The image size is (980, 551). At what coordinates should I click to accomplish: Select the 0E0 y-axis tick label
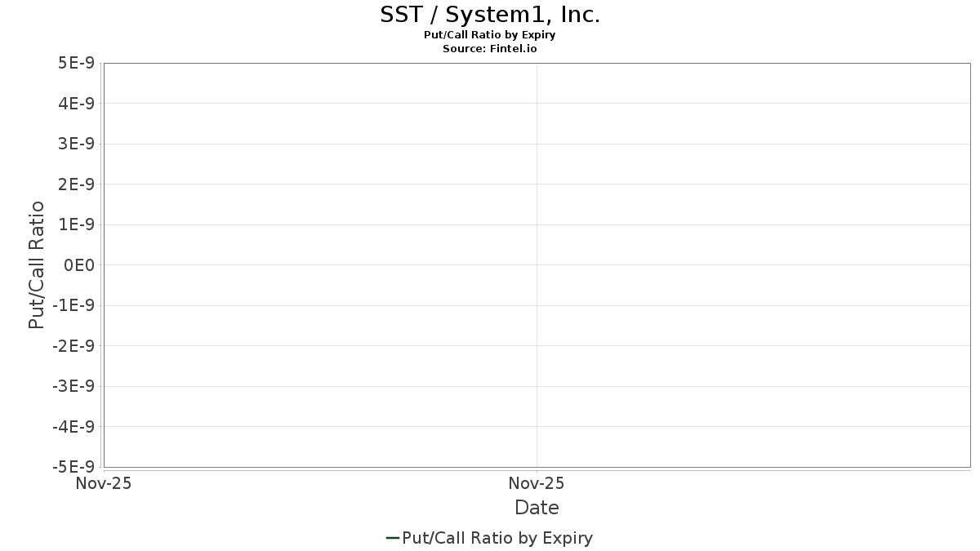click(x=81, y=264)
